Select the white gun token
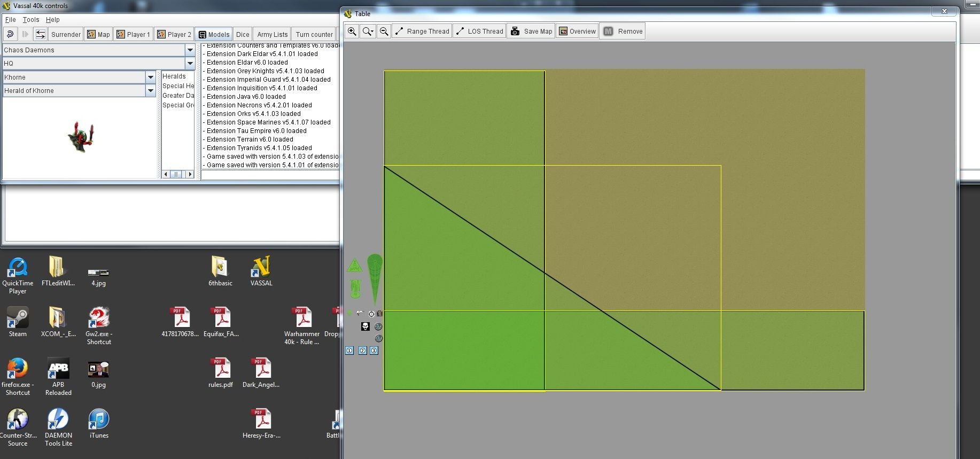This screenshot has height=459, width=980. [360, 313]
